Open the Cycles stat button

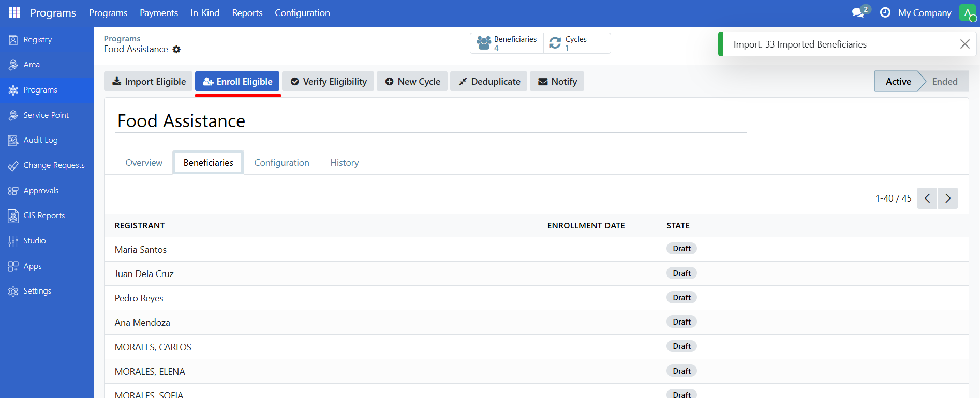coord(576,43)
